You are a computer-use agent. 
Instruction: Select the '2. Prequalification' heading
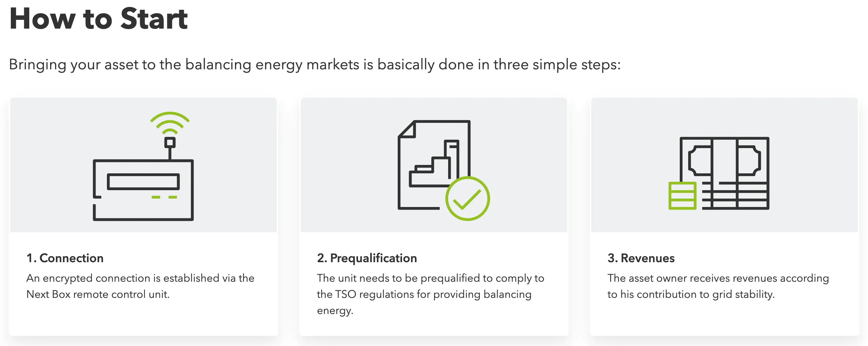[x=367, y=258]
